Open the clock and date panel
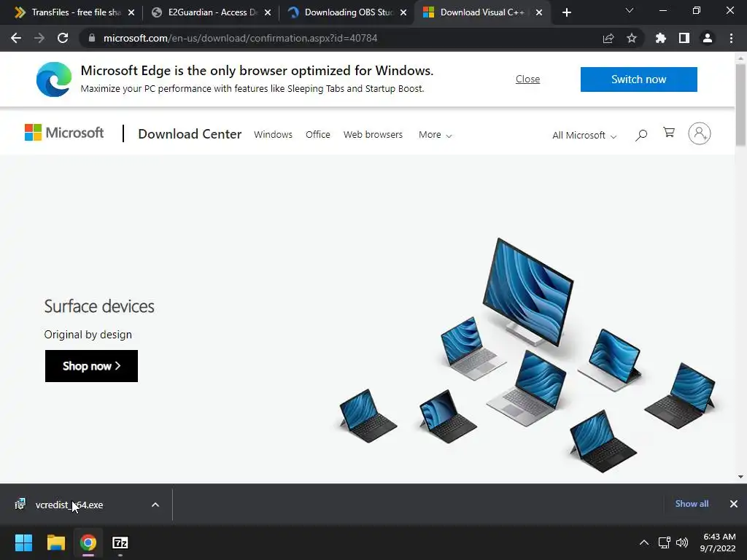Image resolution: width=747 pixels, height=560 pixels. [719, 542]
